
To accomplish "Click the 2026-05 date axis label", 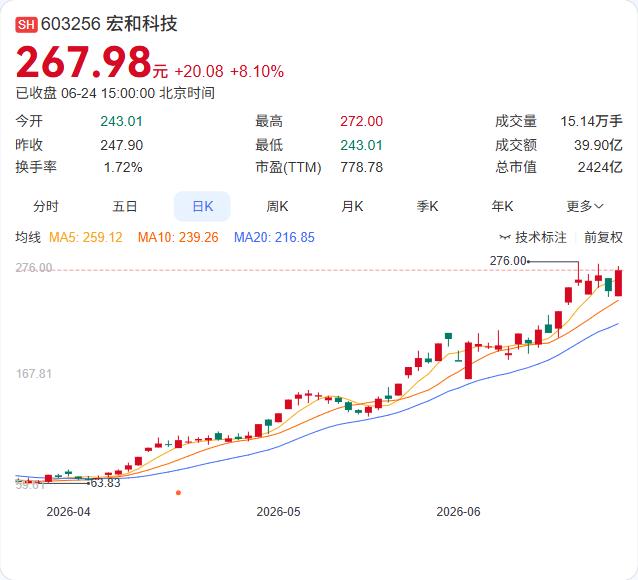I will click(278, 512).
